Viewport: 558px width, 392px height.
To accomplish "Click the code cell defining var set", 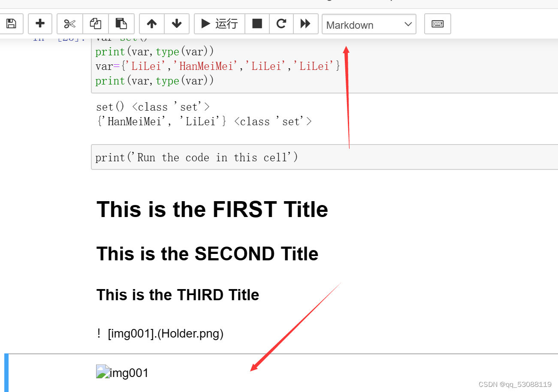I will click(325, 66).
